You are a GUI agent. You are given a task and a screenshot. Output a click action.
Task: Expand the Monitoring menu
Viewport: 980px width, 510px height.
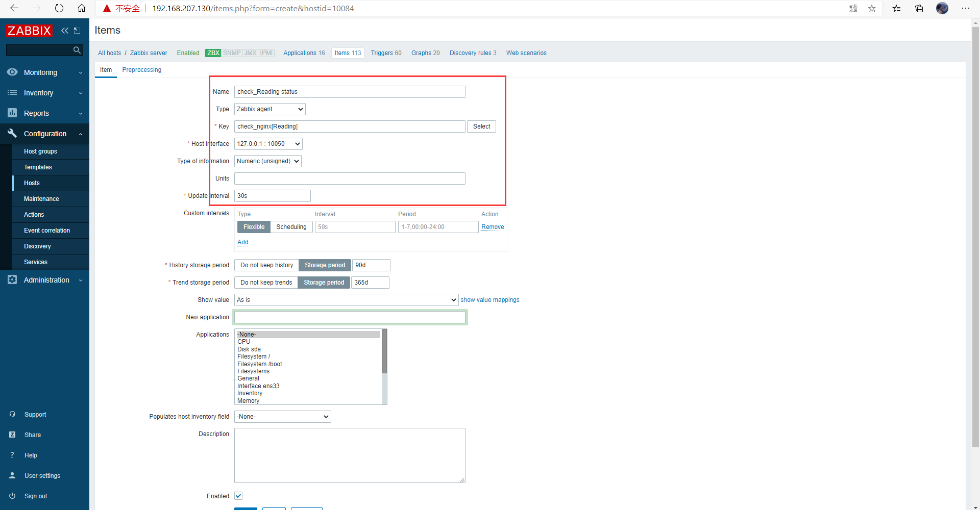tap(44, 72)
